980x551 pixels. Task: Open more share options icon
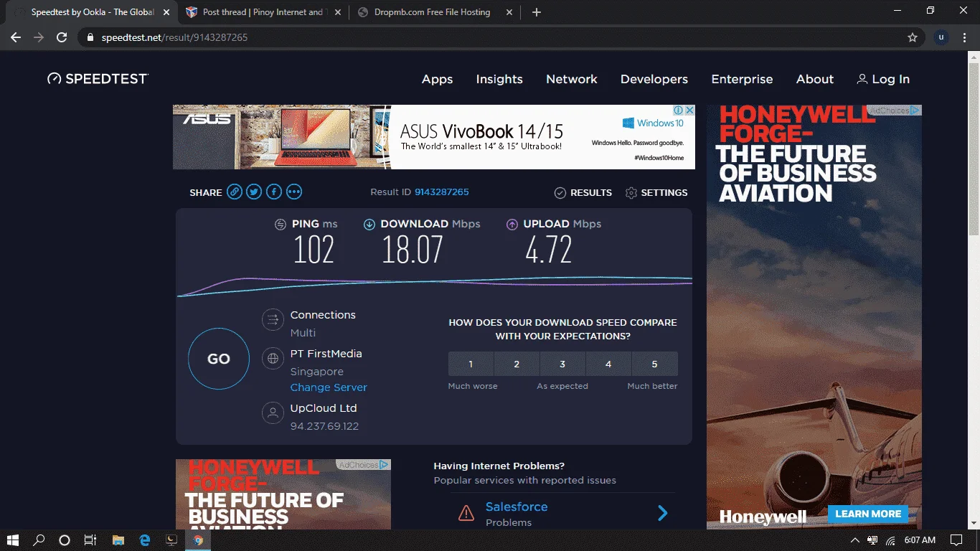coord(294,192)
